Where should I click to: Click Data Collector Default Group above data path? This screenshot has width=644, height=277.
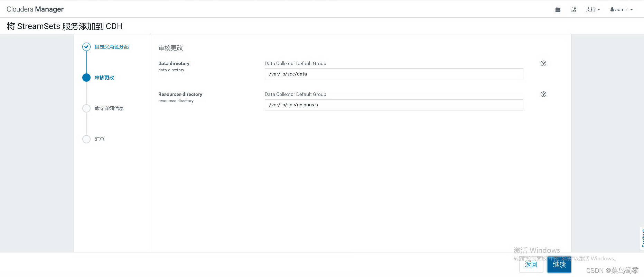pos(296,63)
